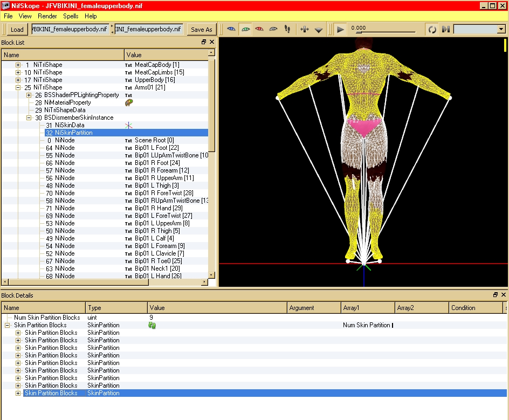Click the footprints walk-view icon

coord(287,29)
